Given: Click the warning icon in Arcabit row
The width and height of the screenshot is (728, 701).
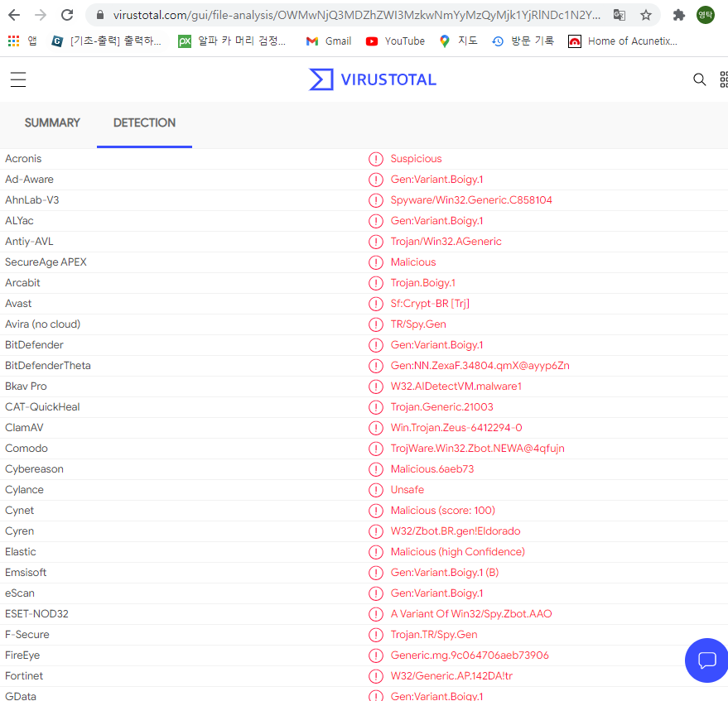Looking at the screenshot, I should coord(376,283).
